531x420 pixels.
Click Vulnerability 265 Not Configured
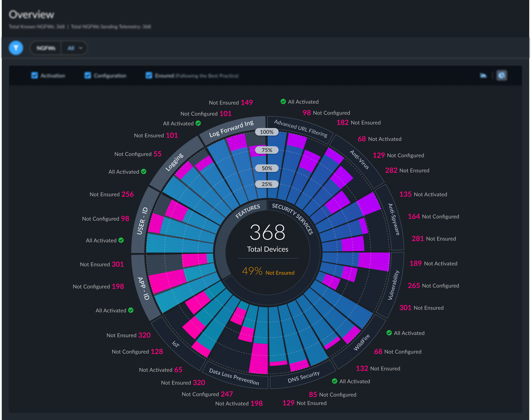click(433, 286)
